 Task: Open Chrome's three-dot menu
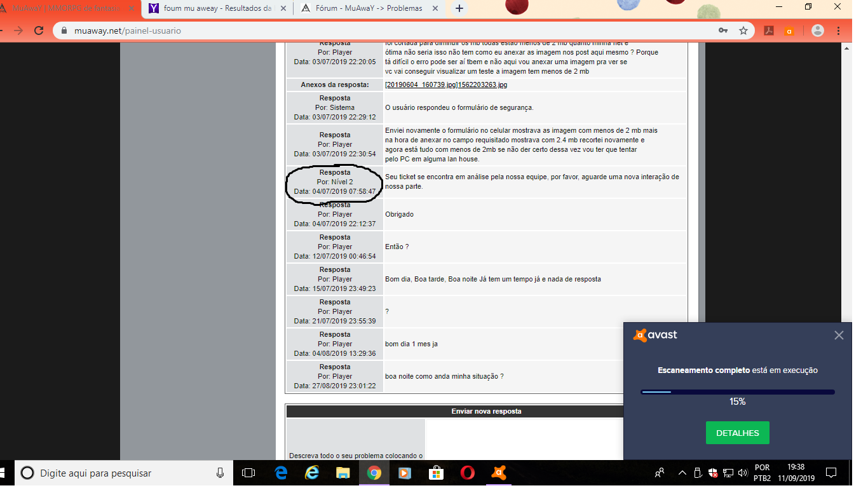click(839, 30)
